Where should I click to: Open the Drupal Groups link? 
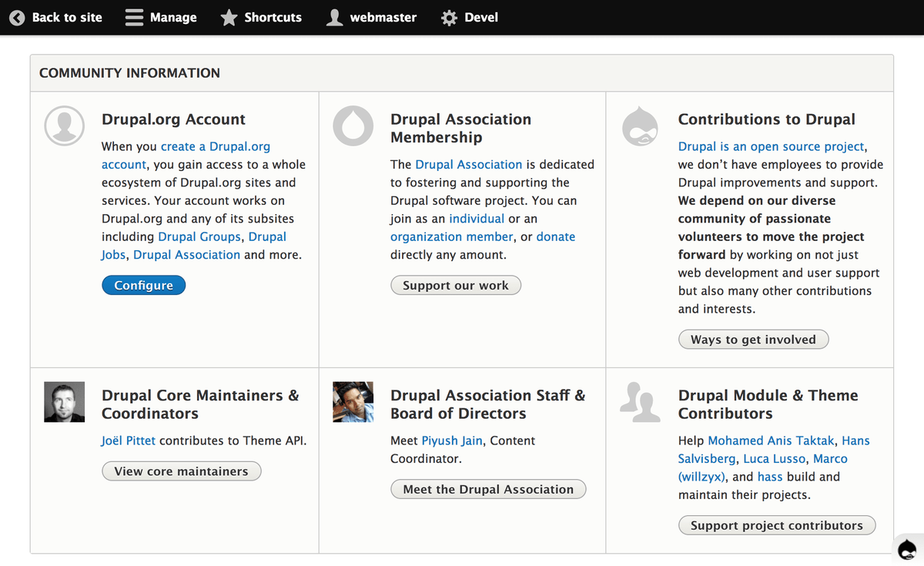coord(200,236)
